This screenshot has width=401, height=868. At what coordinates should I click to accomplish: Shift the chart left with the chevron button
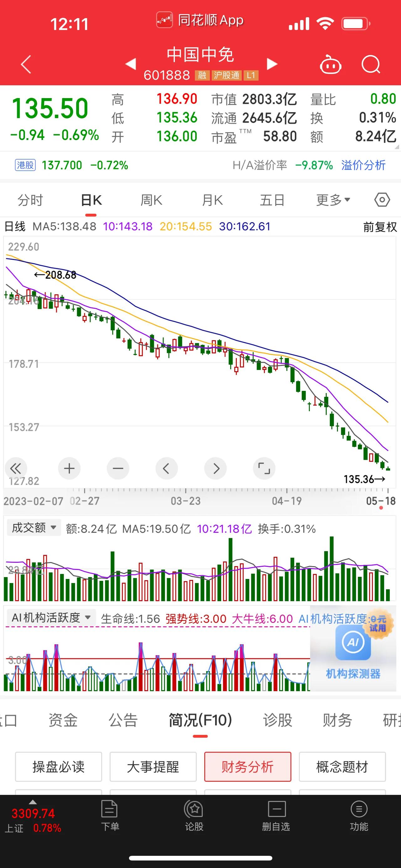coord(166,468)
